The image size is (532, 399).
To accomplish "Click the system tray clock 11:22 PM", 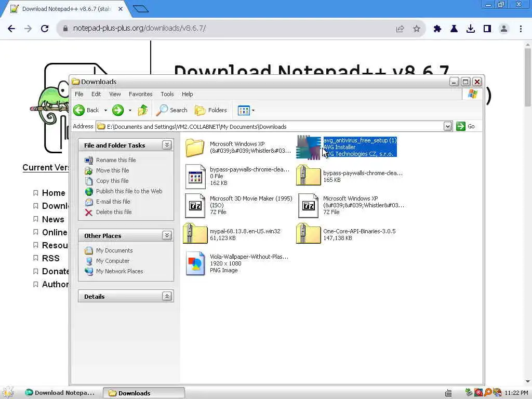I will click(516, 393).
